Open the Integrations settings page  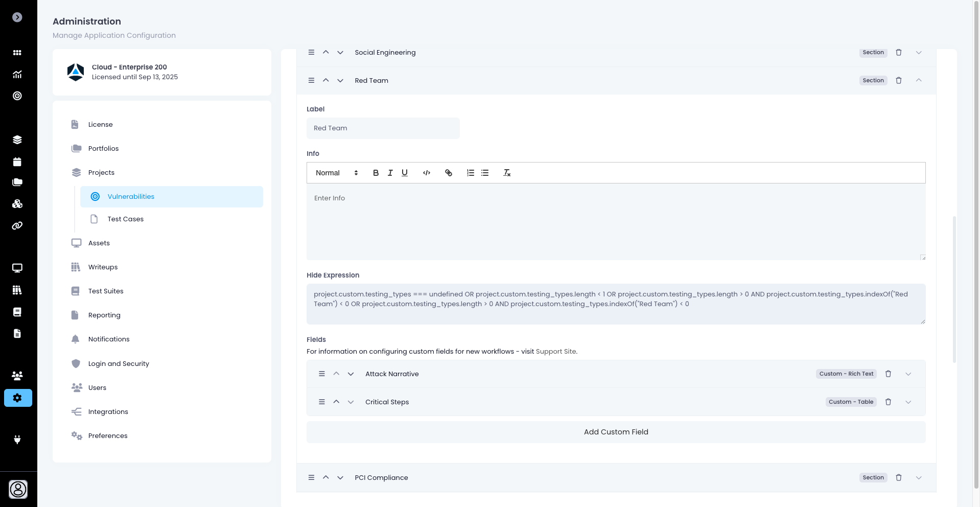[108, 411]
